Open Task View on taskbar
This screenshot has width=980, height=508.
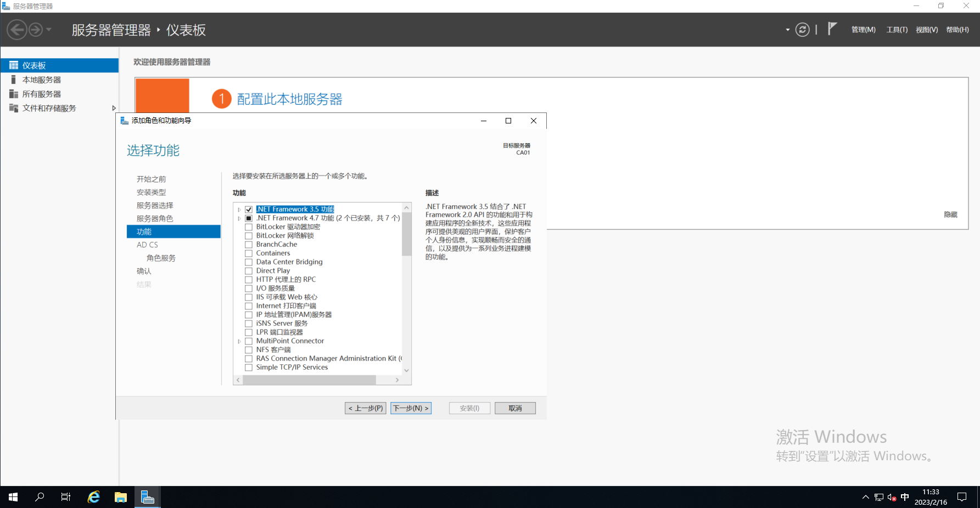(66, 497)
